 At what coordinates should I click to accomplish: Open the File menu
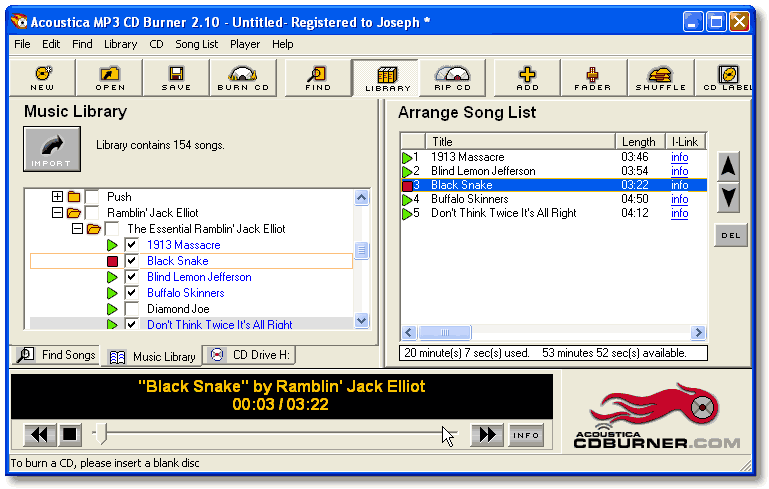point(22,44)
